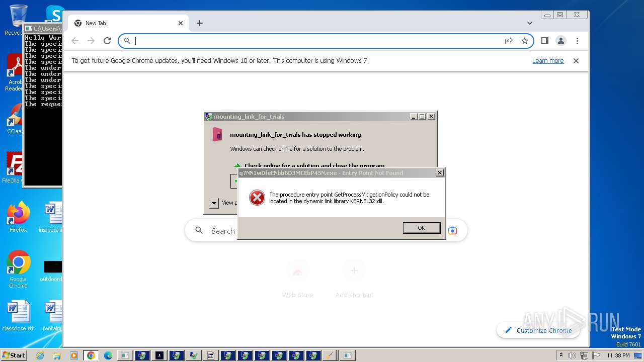Open the Recycle Bin desktop icon
Viewport: 644px width, 362px height.
pos(16,20)
